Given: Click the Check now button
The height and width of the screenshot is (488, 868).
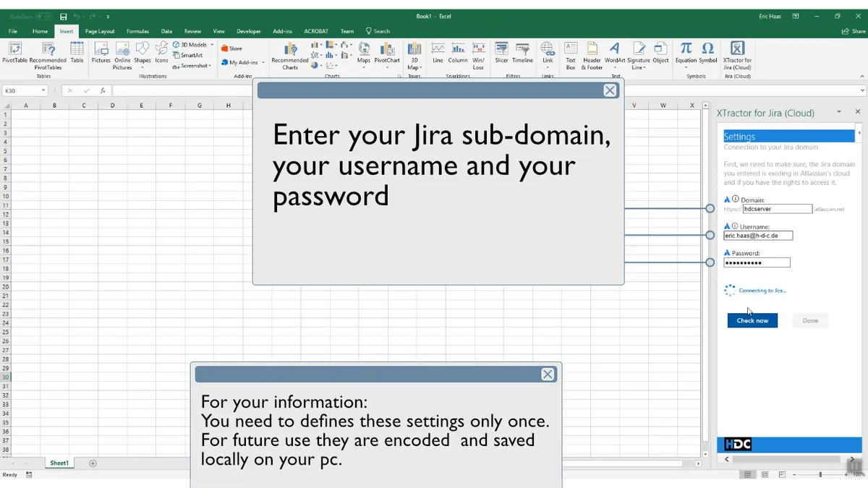Looking at the screenshot, I should pyautogui.click(x=752, y=320).
